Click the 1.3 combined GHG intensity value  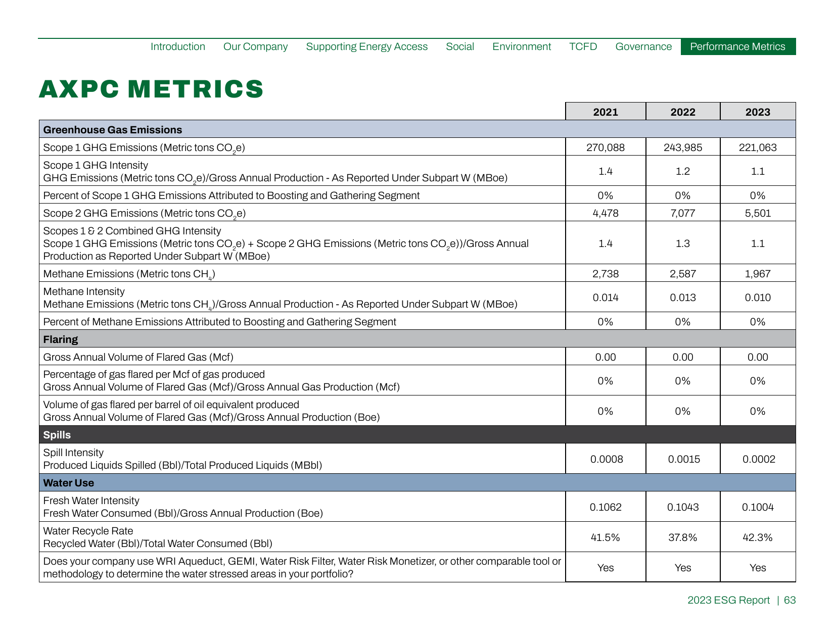[x=683, y=243]
